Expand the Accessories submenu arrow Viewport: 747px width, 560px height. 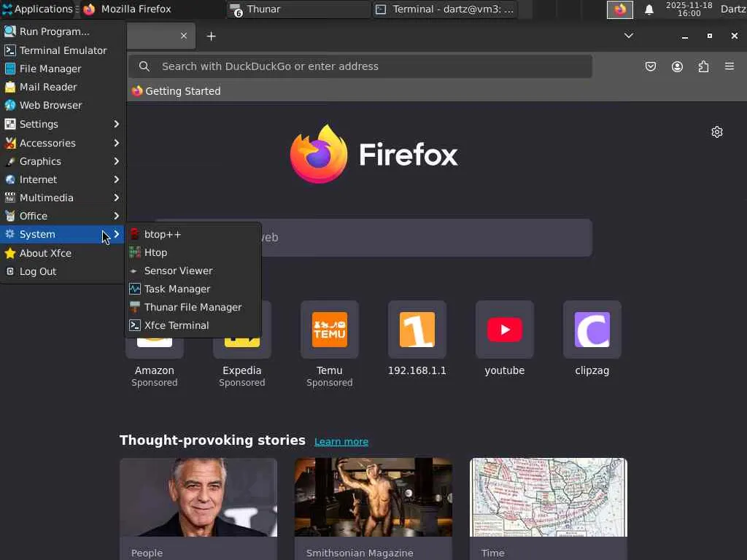coord(116,143)
